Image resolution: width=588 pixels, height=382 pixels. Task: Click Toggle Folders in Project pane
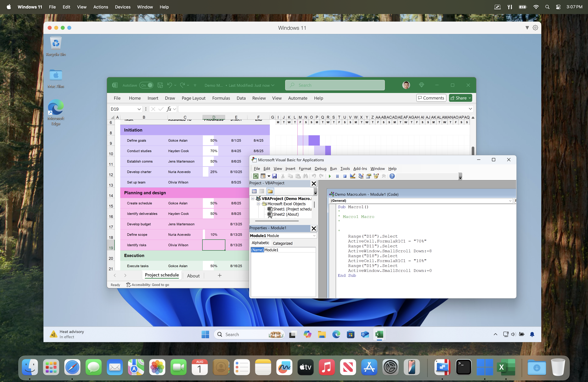pyautogui.click(x=270, y=191)
